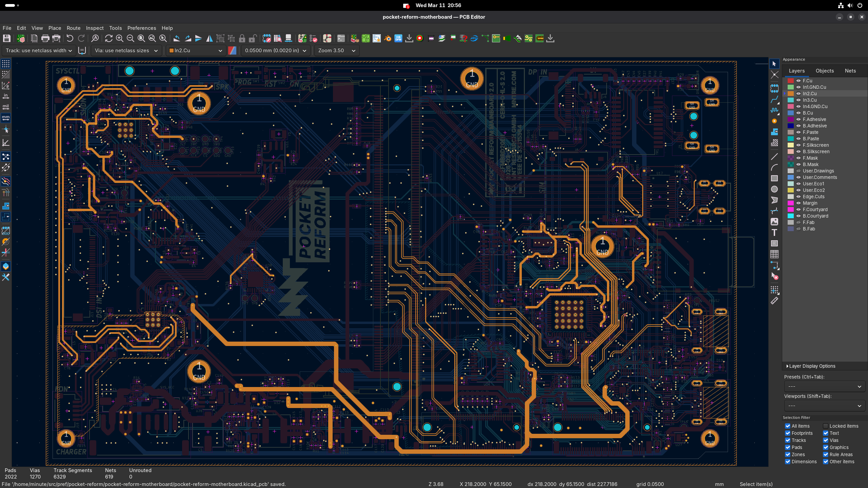Click the Zoom to Fit icon
Screen dimensions: 868x488
pyautogui.click(x=141, y=39)
